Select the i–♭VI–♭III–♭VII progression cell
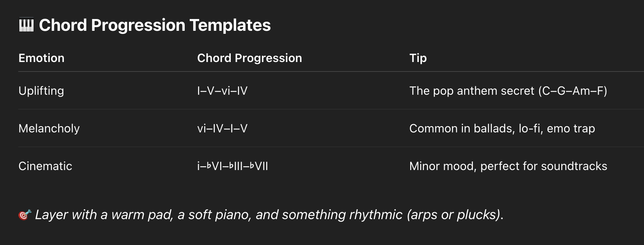Image resolution: width=644 pixels, height=245 pixels. (x=232, y=166)
